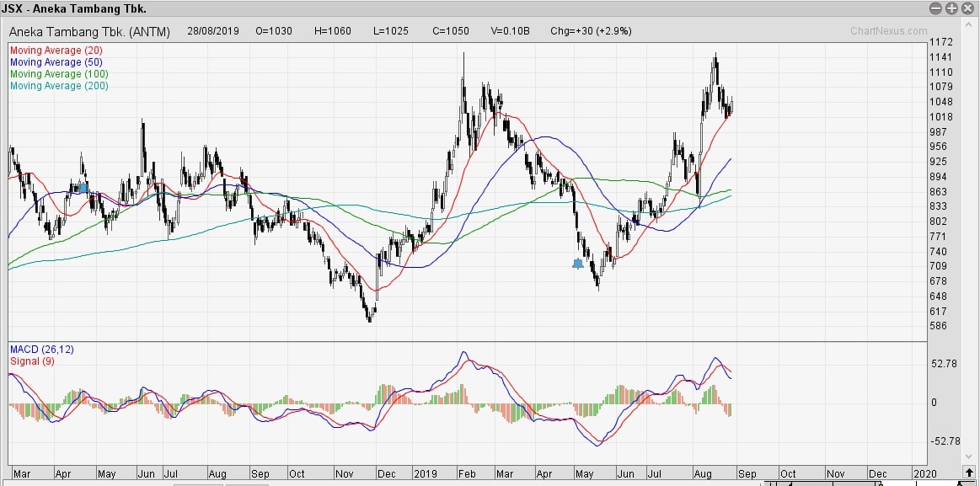Click the 2019 year label on time axis
This screenshot has width=980, height=486.
click(426, 474)
